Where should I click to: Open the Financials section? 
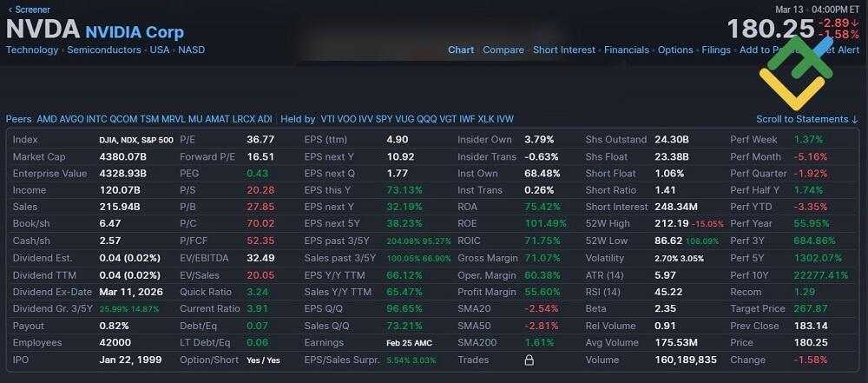coord(627,50)
